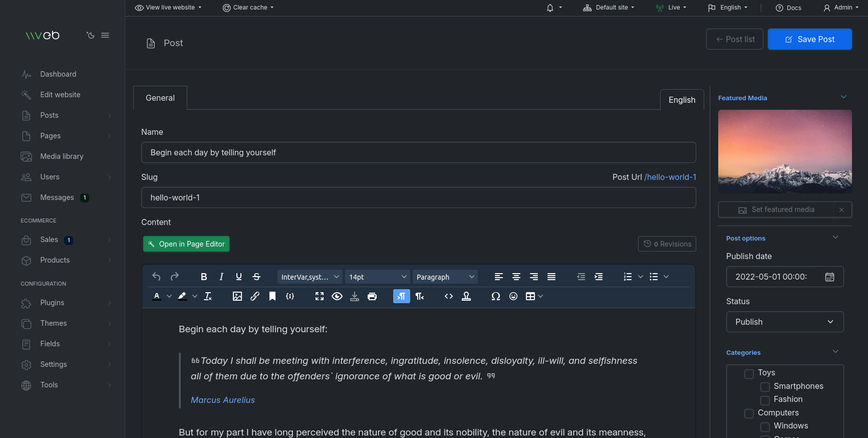Open emoji picker in editor
868x438 pixels.
[513, 296]
